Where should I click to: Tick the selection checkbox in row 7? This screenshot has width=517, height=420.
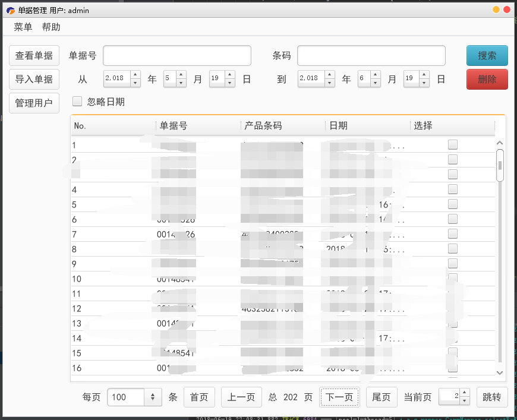453,233
